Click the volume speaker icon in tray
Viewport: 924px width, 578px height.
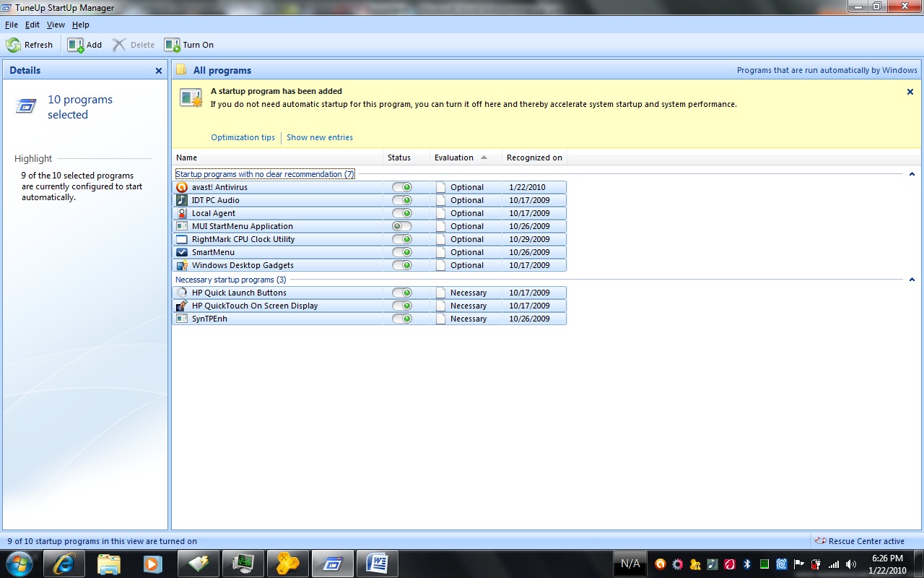pos(851,564)
